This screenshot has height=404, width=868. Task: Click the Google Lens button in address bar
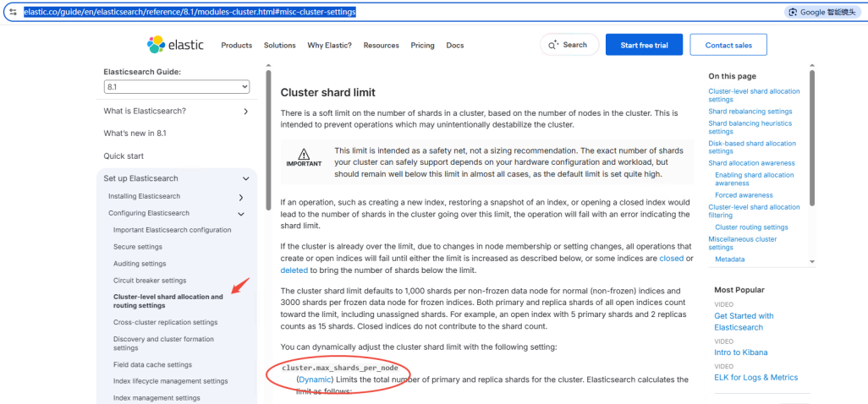822,12
